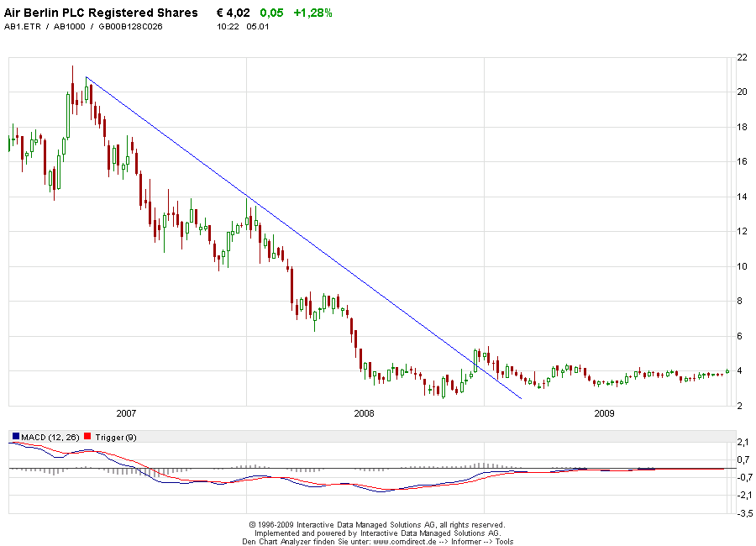The height and width of the screenshot is (546, 756).
Task: Click the Air Berlin PLC Registered Shares title
Action: (x=101, y=13)
